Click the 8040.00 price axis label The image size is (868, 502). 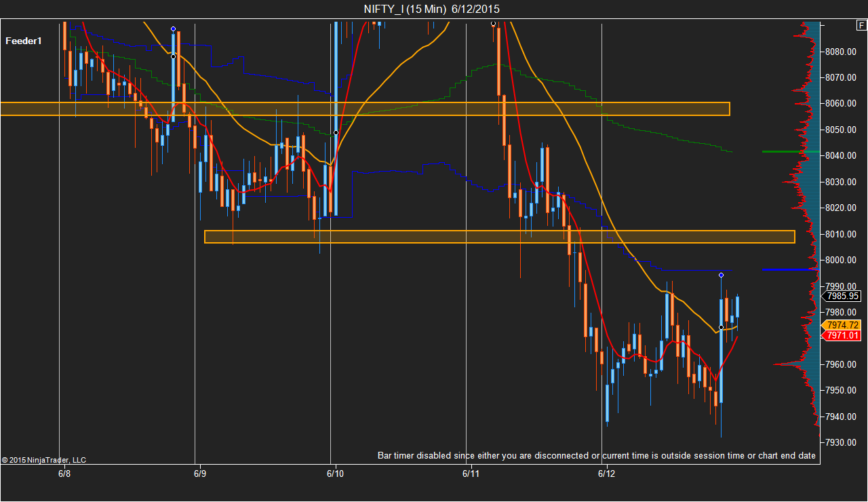point(841,156)
